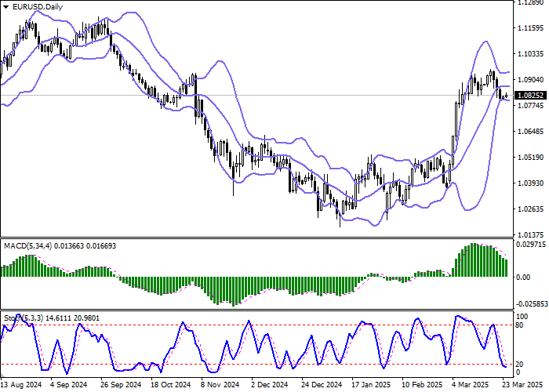Click the 2 Dec 2024 date label

(x=272, y=386)
